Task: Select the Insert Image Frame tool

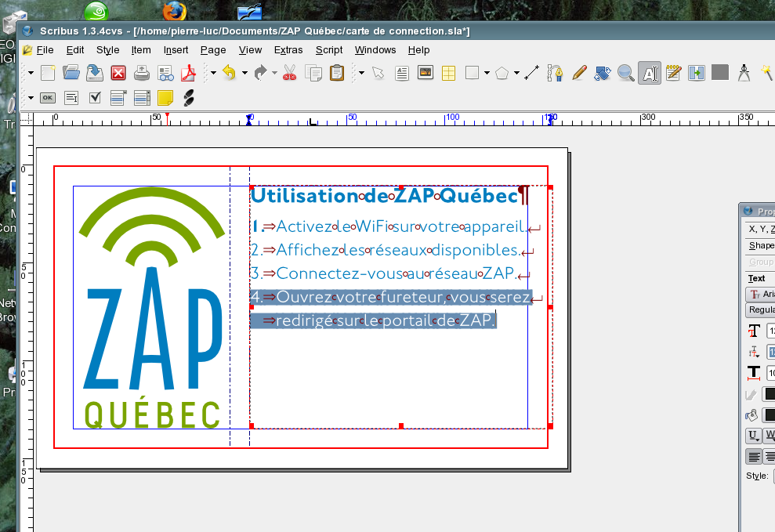Action: coord(426,73)
